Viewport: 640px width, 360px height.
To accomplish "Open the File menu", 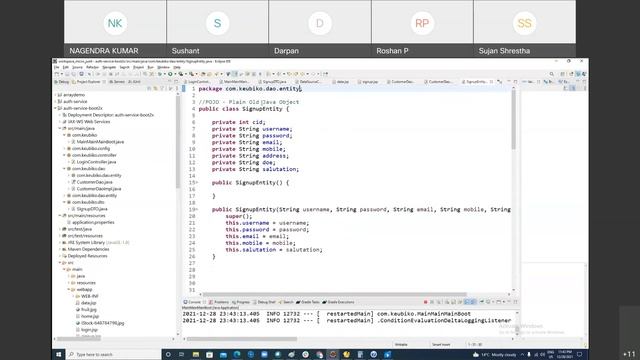I will pyautogui.click(x=57, y=67).
